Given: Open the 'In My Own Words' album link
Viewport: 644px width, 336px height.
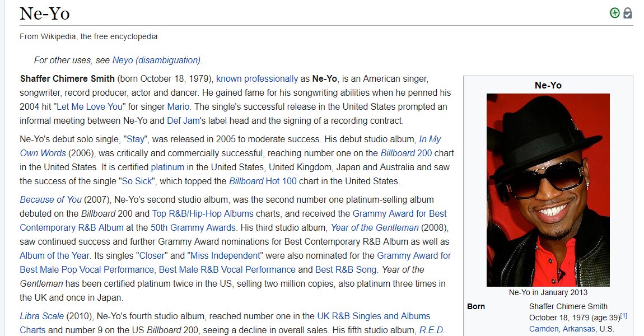Looking at the screenshot, I should (x=430, y=139).
